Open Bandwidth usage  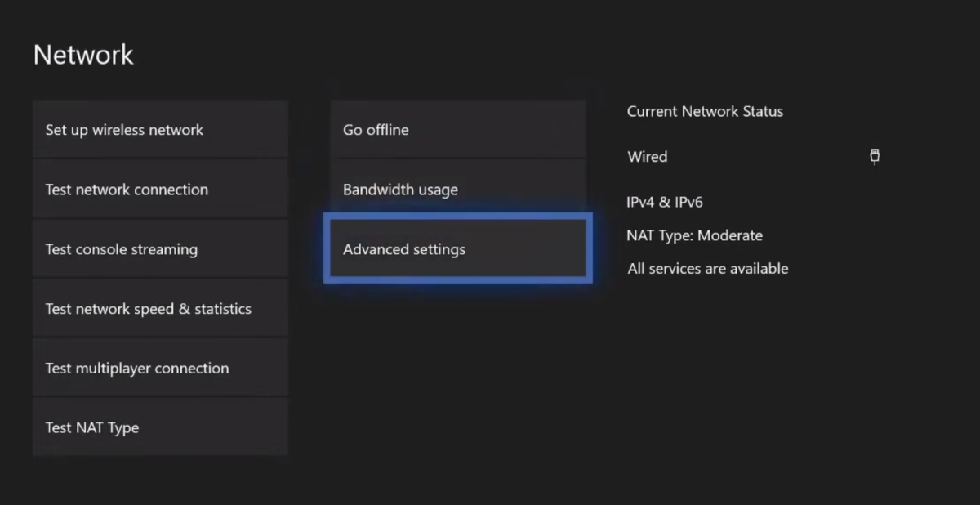click(457, 189)
